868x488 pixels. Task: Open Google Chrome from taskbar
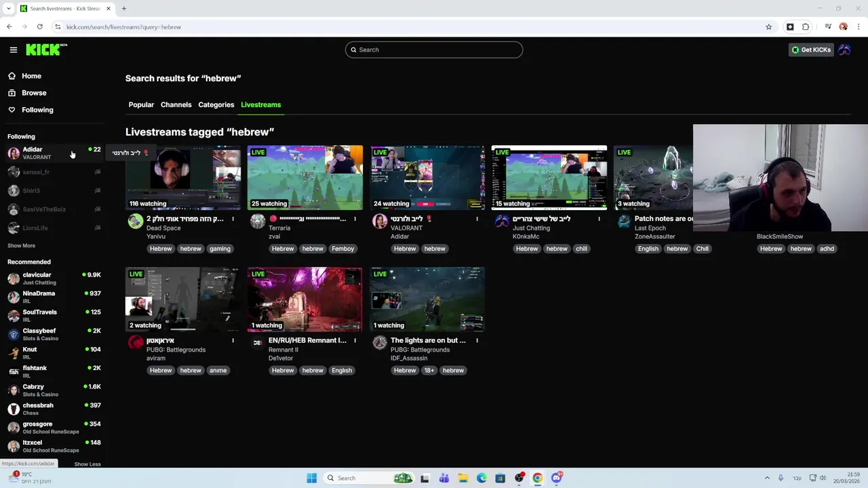[537, 478]
